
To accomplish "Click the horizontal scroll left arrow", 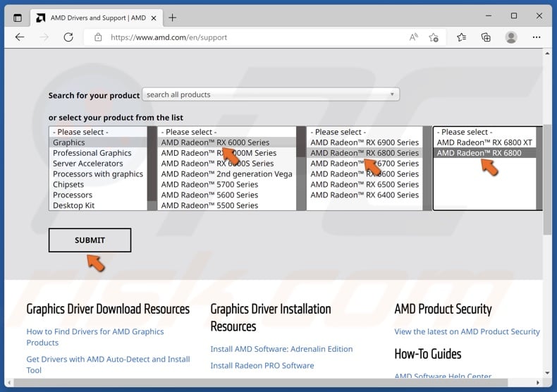I will (x=9, y=382).
